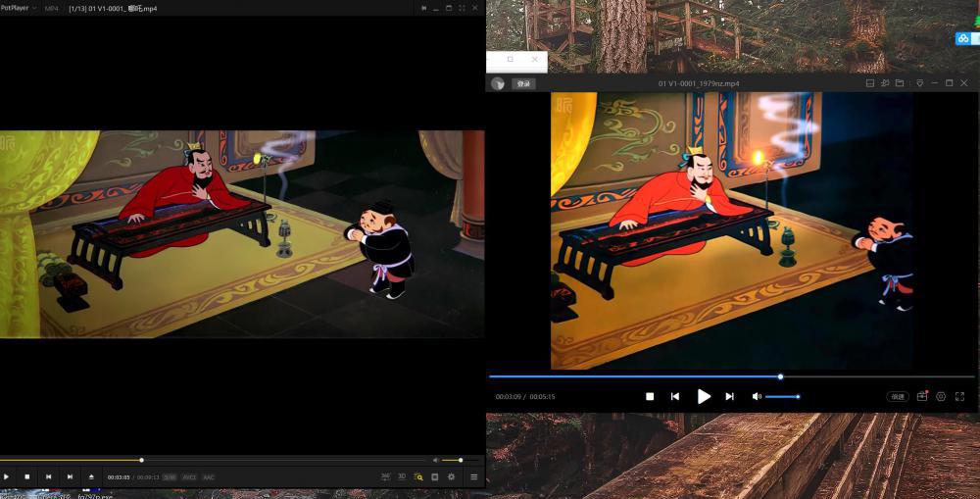Image resolution: width=980 pixels, height=499 pixels.
Task: Click the capture/frame icon in PotPlayer control bar
Action: pos(435,476)
